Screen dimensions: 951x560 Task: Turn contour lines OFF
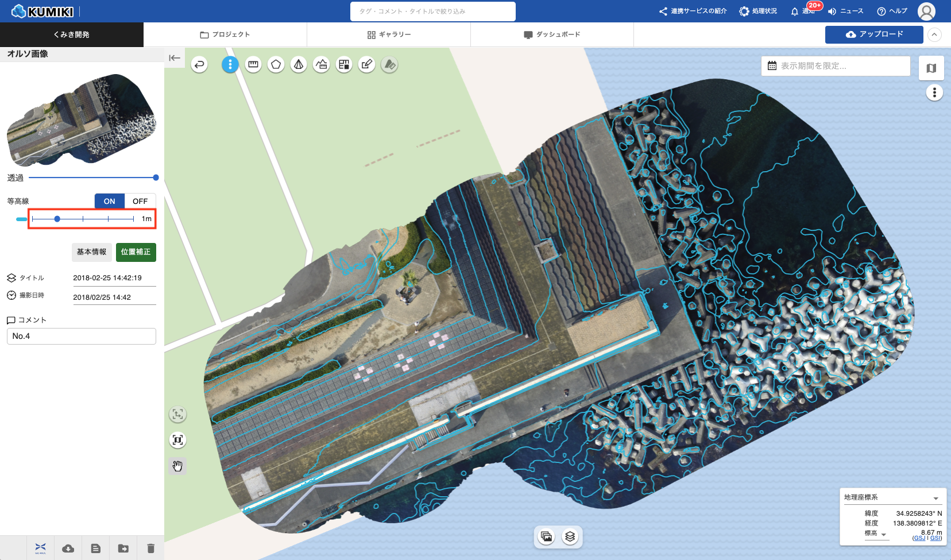click(140, 201)
